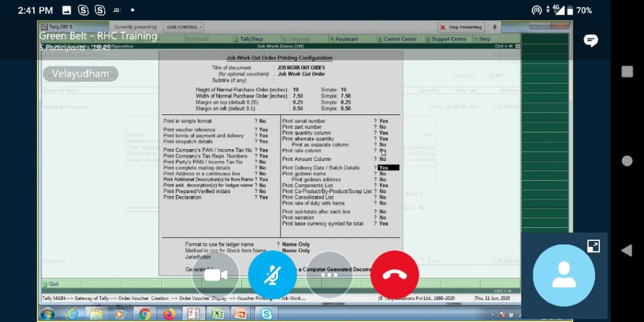The height and width of the screenshot is (322, 644).
Task: Open Excel from the taskbar
Action: coord(217,314)
